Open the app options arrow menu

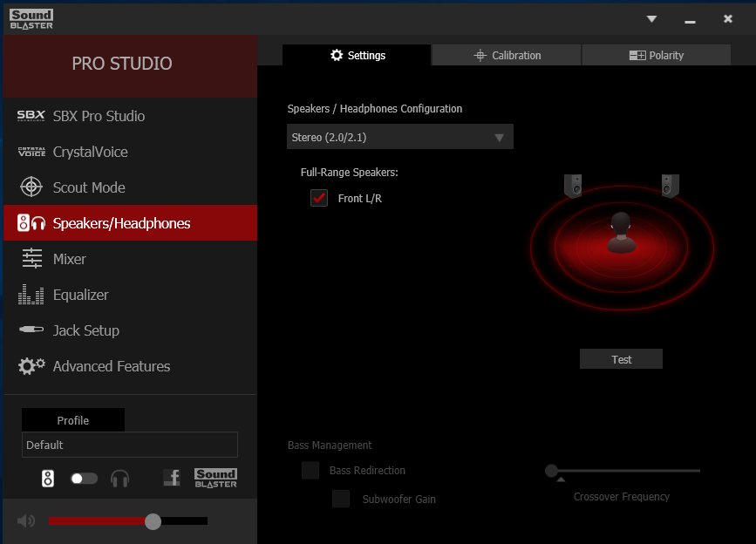tap(650, 17)
